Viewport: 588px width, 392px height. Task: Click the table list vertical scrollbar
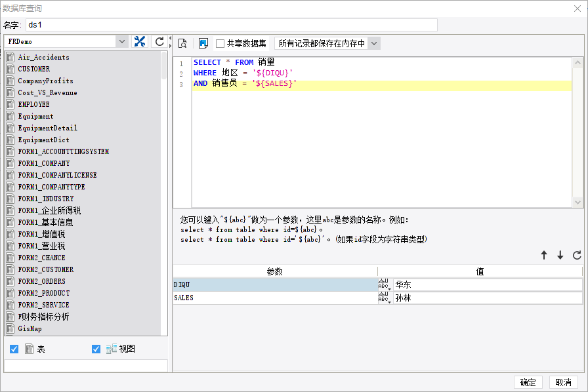164,66
